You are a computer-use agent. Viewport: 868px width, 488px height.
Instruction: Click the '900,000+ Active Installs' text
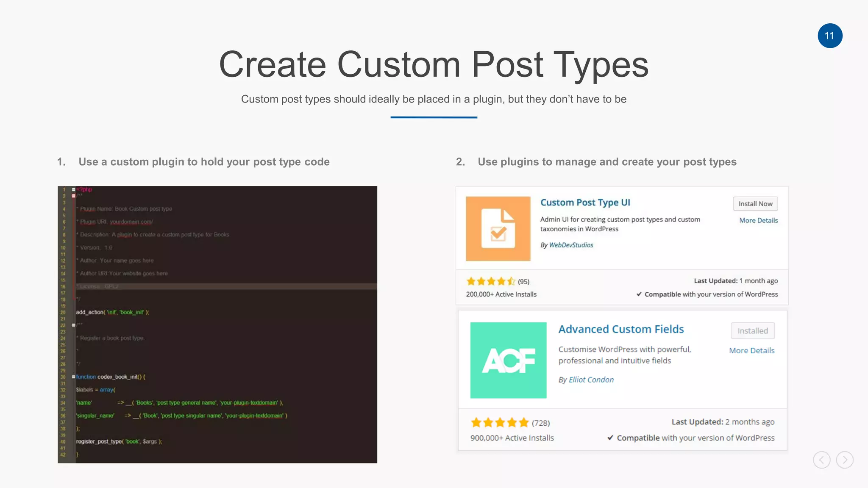[x=512, y=438]
